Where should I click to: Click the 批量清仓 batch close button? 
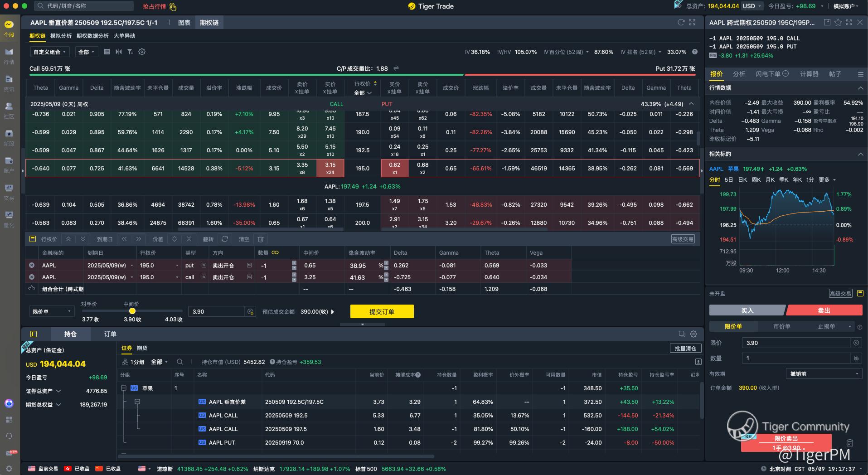click(x=685, y=348)
